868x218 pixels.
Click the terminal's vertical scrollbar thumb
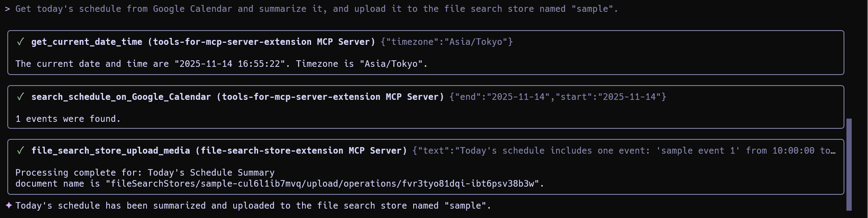tap(849, 164)
